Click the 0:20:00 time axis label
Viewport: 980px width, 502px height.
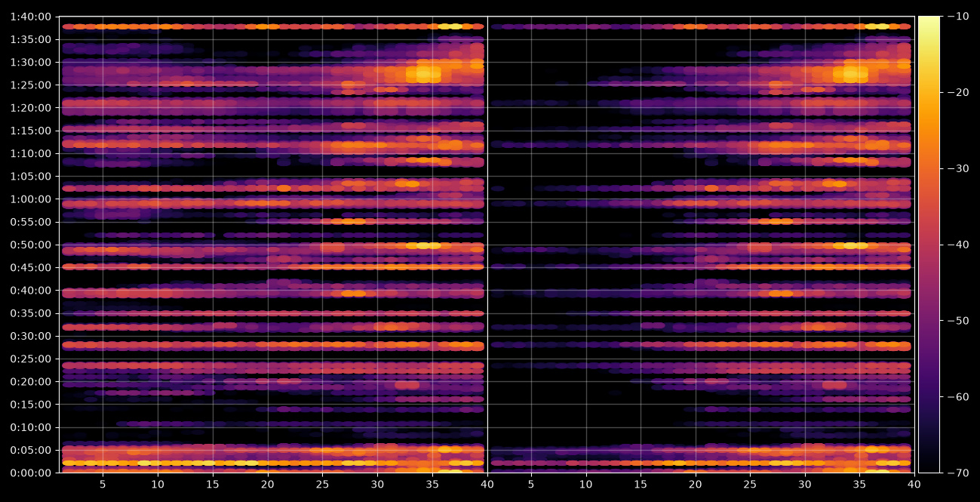pos(31,381)
